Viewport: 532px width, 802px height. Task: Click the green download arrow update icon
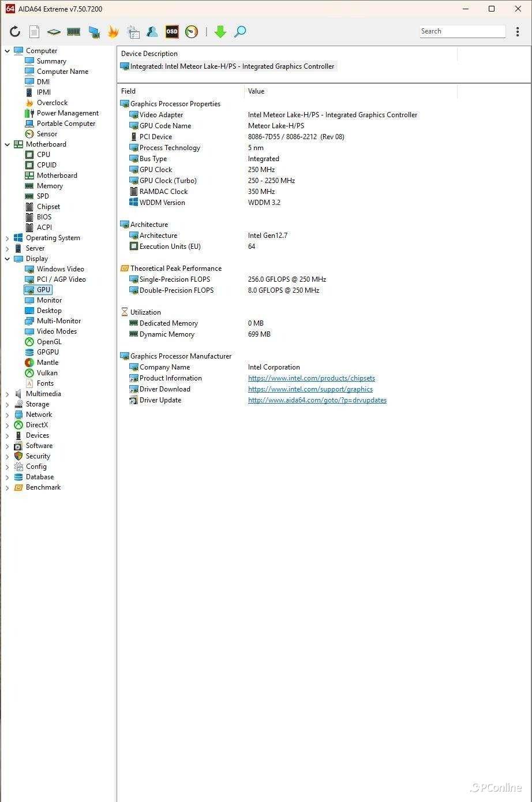click(x=220, y=32)
